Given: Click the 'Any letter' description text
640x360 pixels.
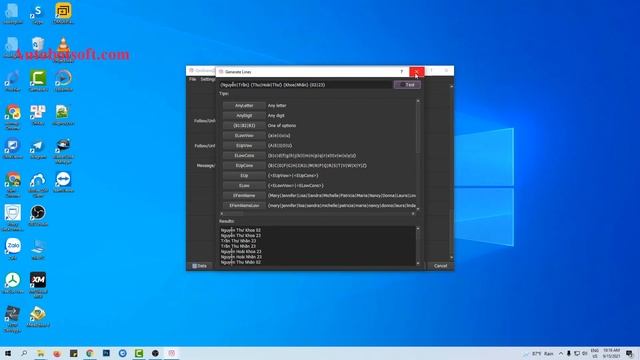Looking at the screenshot, I should pos(277,105).
